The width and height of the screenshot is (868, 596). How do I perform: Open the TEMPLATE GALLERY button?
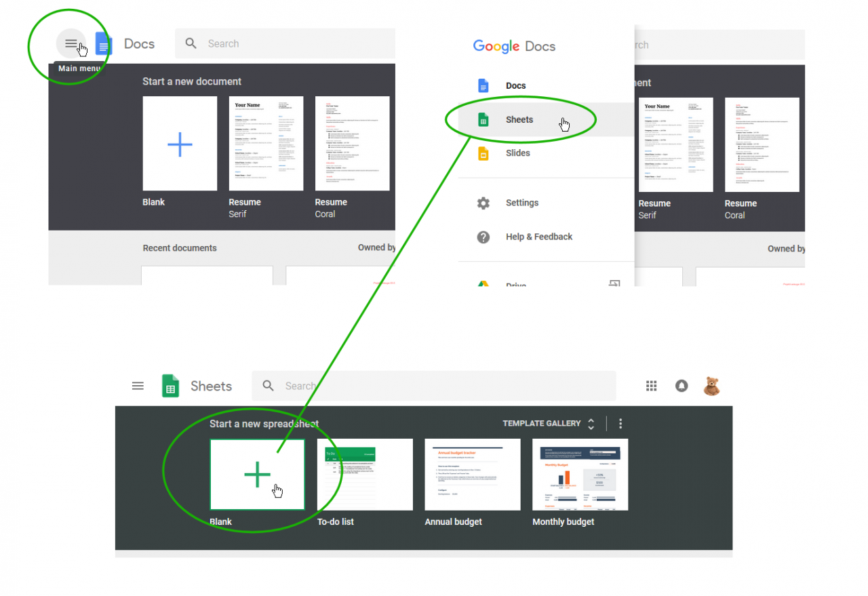pos(542,423)
